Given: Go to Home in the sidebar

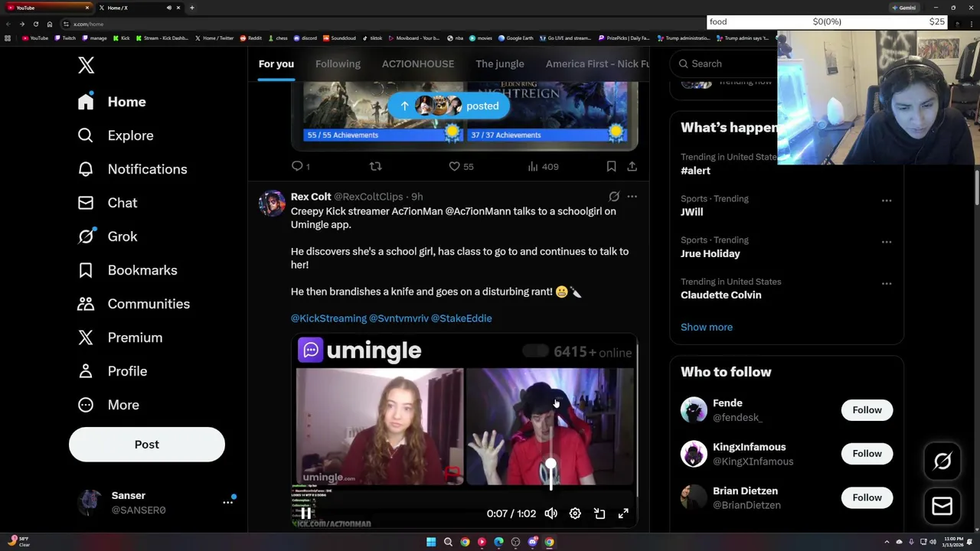Looking at the screenshot, I should point(112,102).
